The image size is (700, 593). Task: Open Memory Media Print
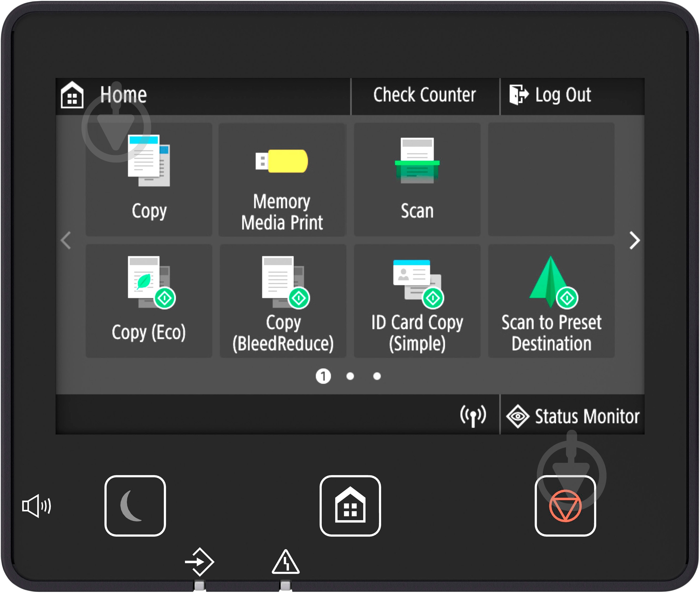[x=282, y=180]
